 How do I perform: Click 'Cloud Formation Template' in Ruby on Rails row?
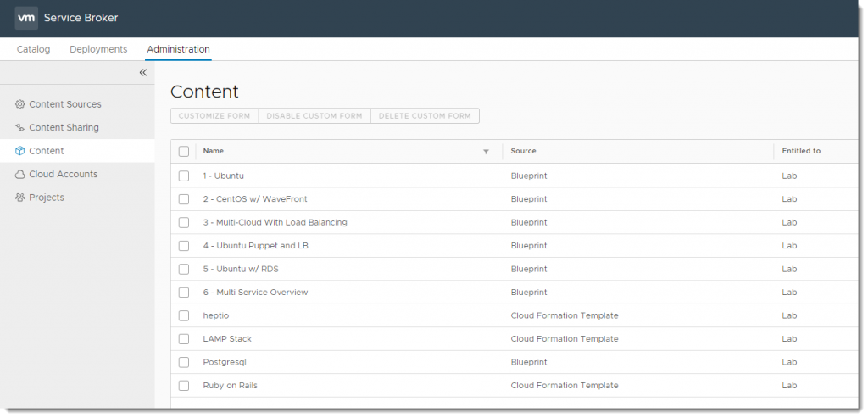coord(564,385)
